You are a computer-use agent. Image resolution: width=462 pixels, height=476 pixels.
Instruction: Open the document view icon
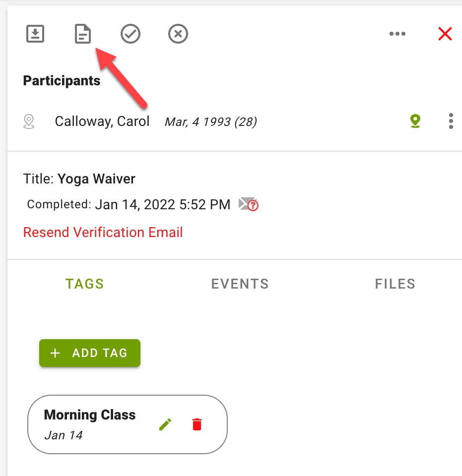83,34
